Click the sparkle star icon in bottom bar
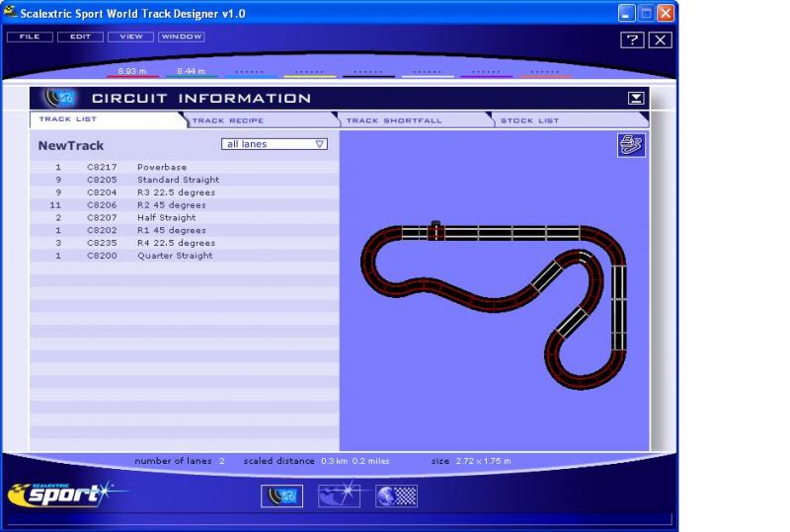The image size is (790, 532). click(339, 496)
